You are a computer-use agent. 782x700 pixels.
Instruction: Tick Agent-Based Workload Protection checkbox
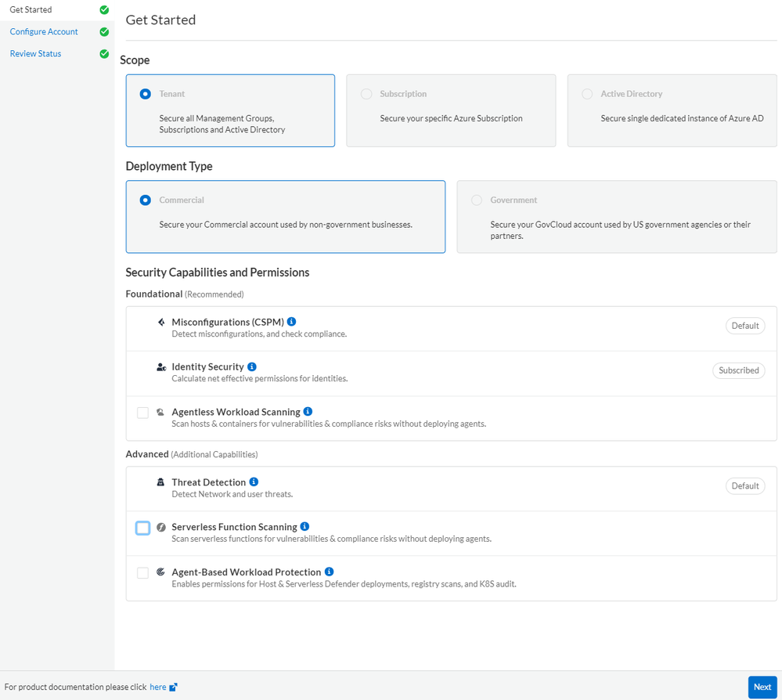tap(142, 573)
